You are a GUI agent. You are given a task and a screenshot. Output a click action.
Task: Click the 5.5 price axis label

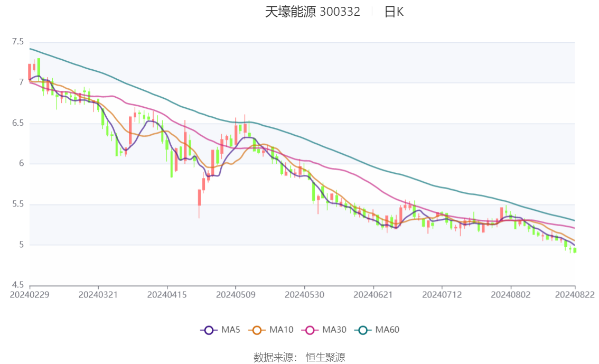pyautogui.click(x=18, y=204)
